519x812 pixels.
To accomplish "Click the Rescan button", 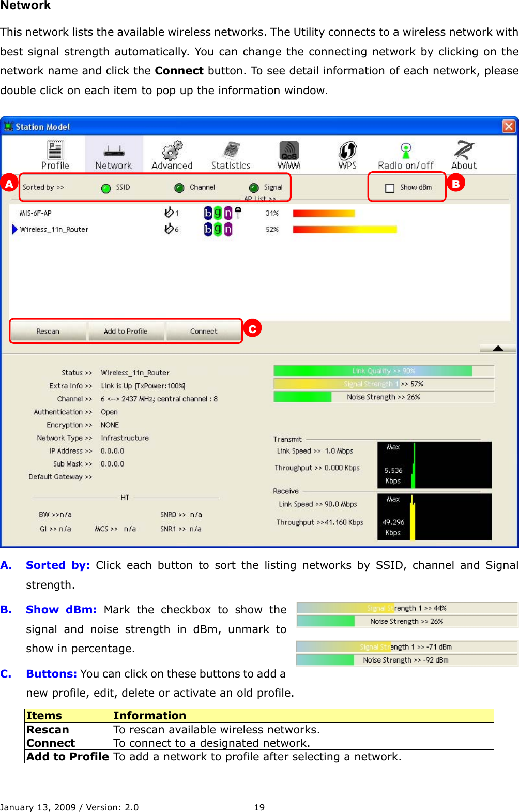I will 48,332.
